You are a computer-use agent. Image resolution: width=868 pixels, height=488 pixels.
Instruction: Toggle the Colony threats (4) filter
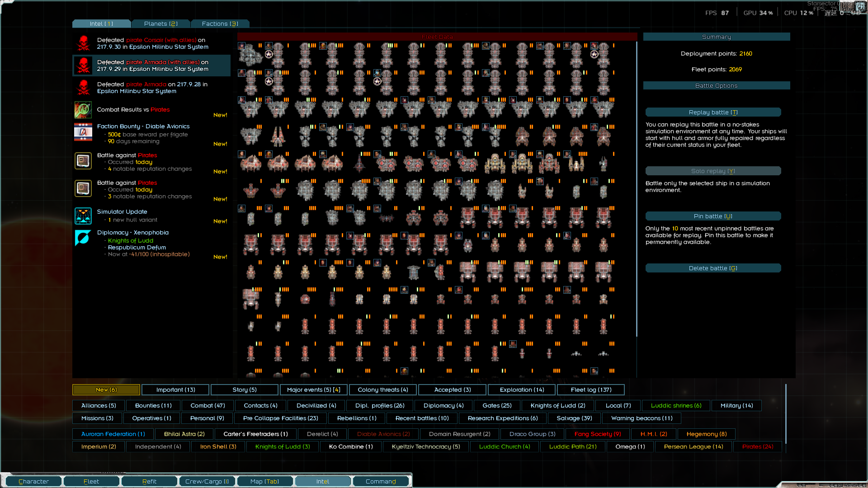click(x=383, y=389)
